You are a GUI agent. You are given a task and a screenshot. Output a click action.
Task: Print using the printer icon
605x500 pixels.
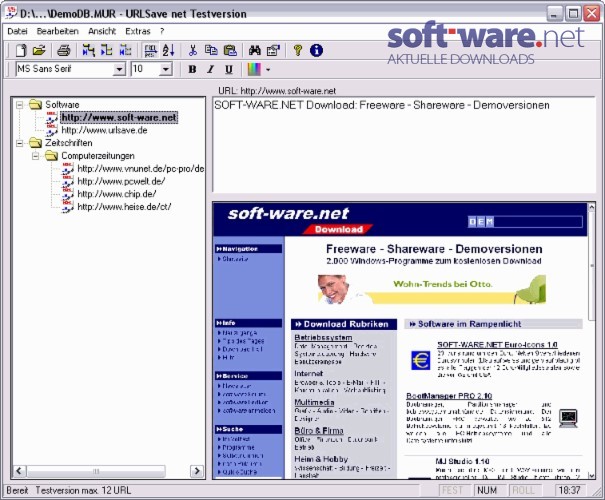pos(64,50)
